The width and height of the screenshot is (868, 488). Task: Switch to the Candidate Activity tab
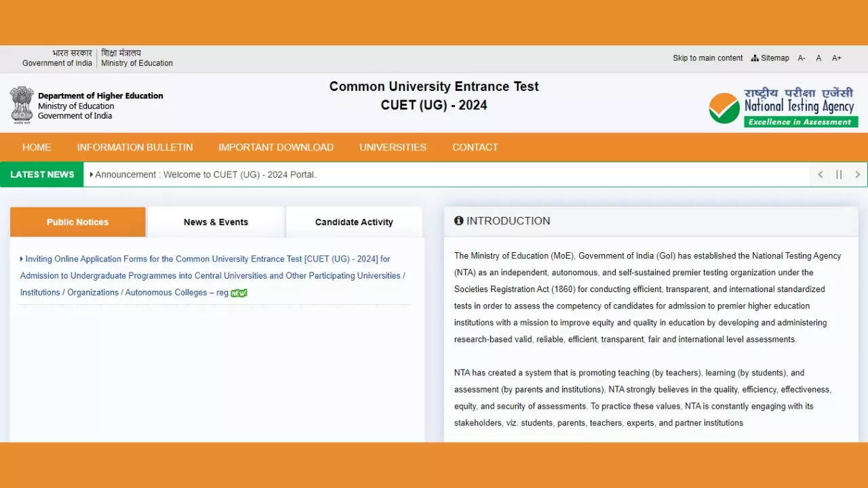pos(354,222)
